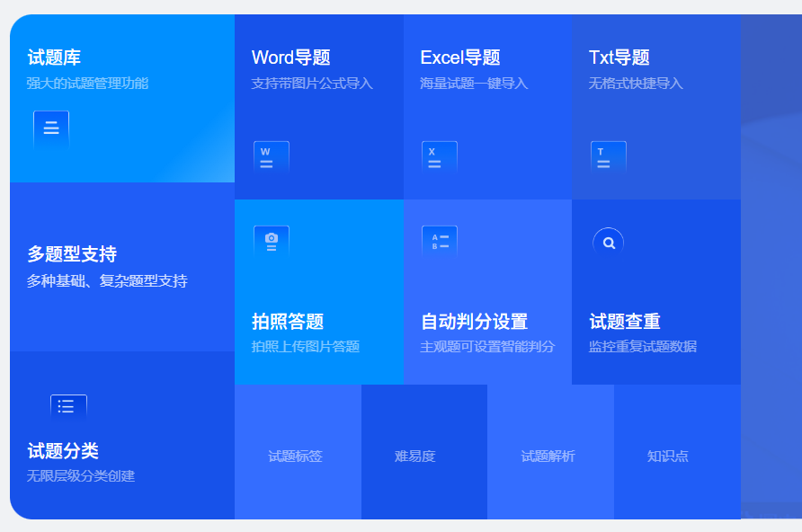Select the 试题解析 tile

click(x=548, y=456)
